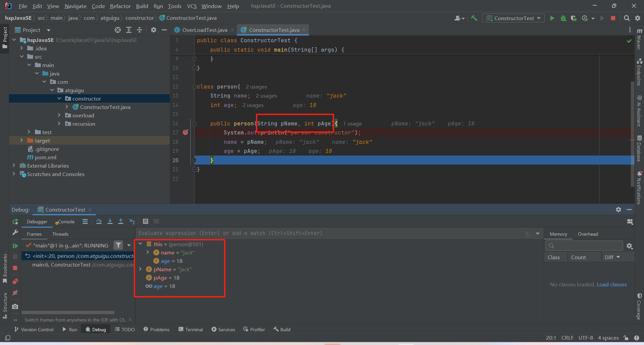This screenshot has width=644, height=345.
Task: Click the Frames panel horizontal scrollbar
Action: click(x=68, y=312)
